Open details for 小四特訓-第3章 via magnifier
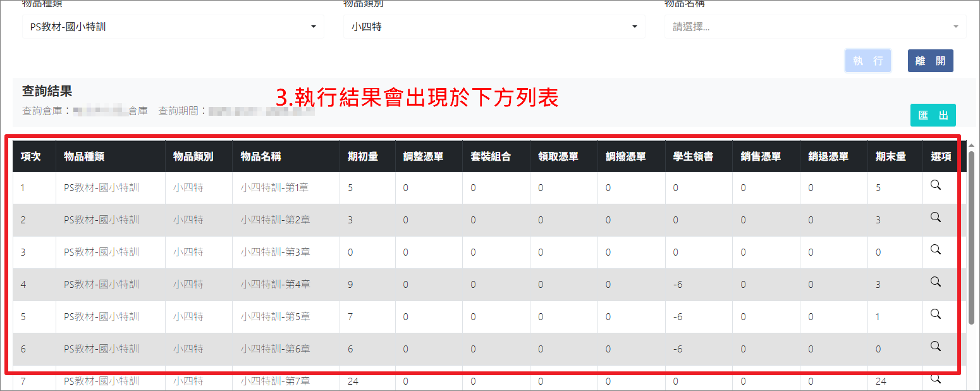This screenshot has height=391, width=980. click(936, 250)
